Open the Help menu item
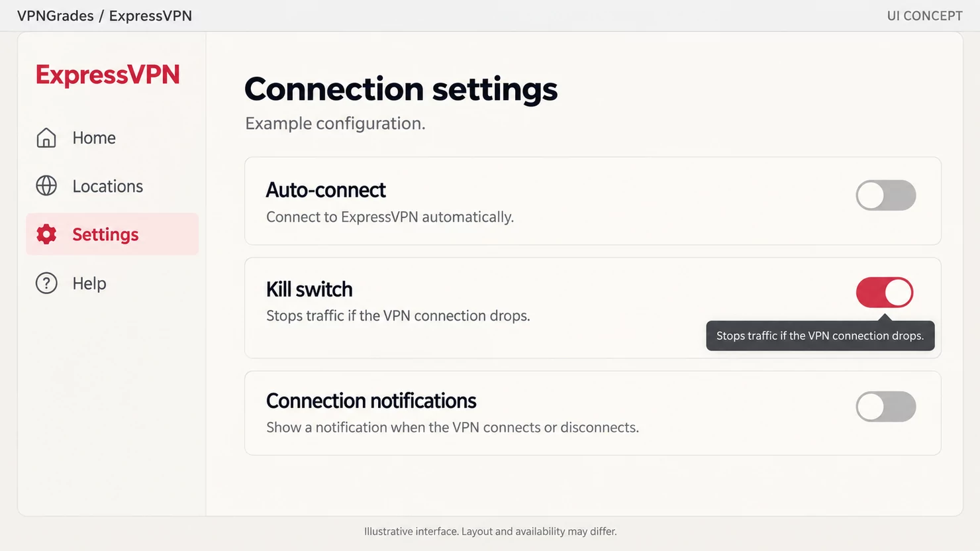This screenshot has width=980, height=551. pyautogui.click(x=113, y=283)
